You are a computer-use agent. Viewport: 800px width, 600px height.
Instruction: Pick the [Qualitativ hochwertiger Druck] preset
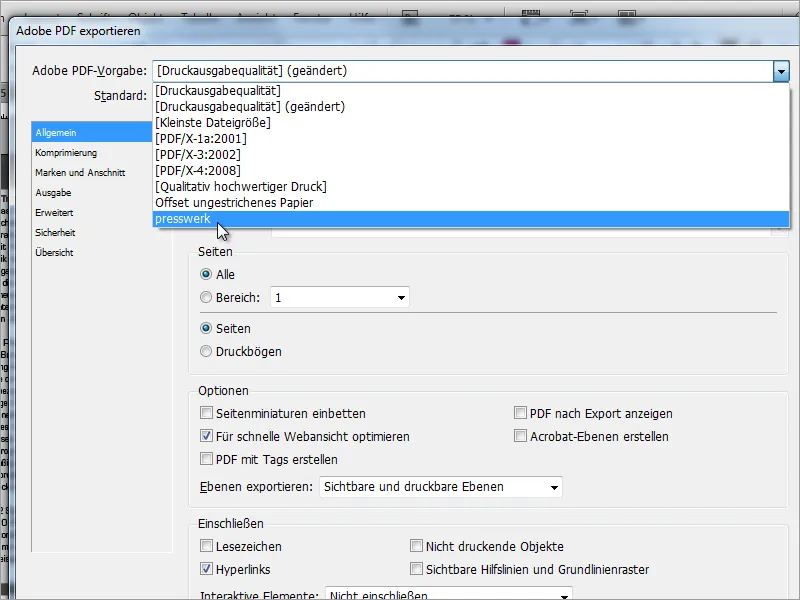471,187
